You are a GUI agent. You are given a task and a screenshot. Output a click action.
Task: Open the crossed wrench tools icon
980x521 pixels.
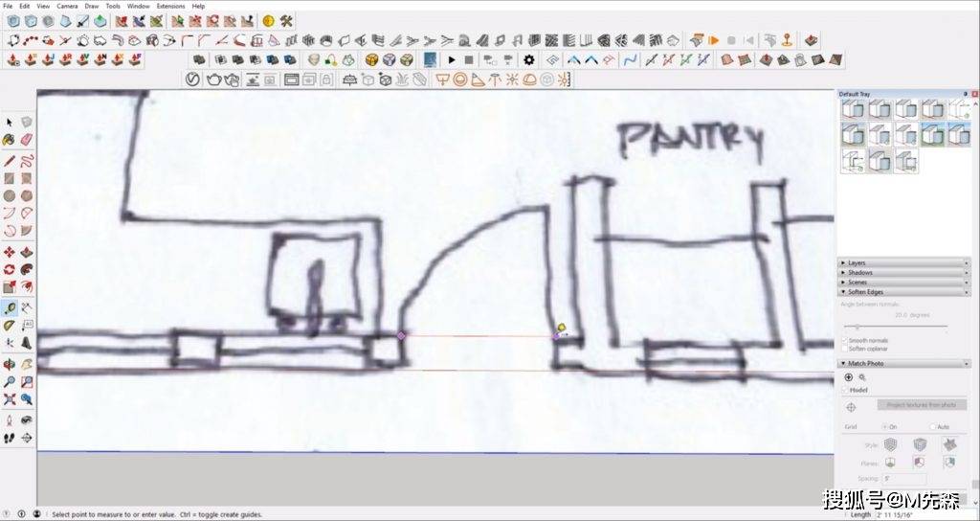(x=286, y=21)
